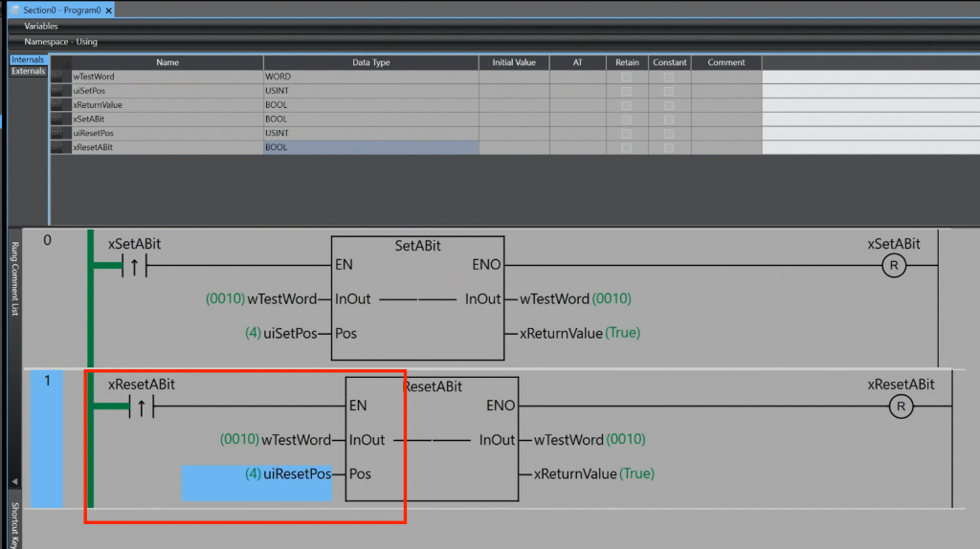Click the Name column header
The width and height of the screenshot is (980, 549).
pyautogui.click(x=167, y=62)
